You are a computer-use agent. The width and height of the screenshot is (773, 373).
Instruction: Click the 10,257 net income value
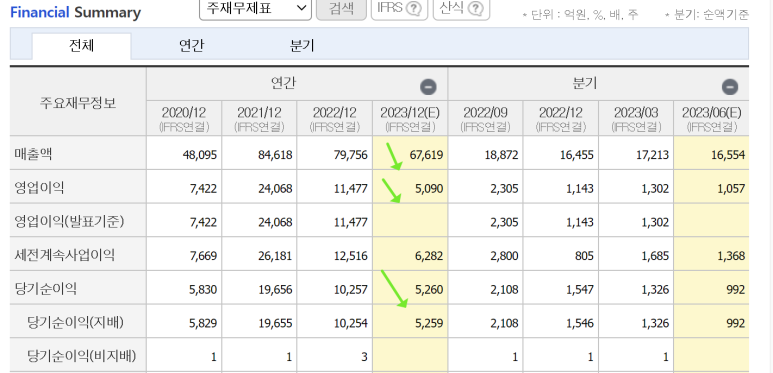(x=351, y=290)
